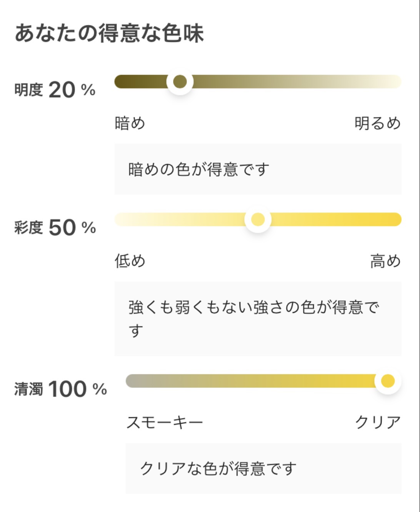Click the あなたの得意な色味 heading

pyautogui.click(x=109, y=33)
